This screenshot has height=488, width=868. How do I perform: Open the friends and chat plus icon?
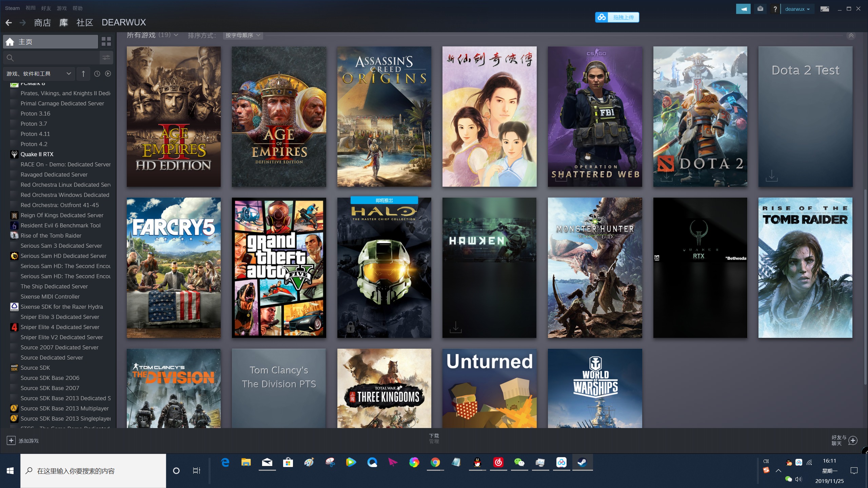pyautogui.click(x=853, y=440)
